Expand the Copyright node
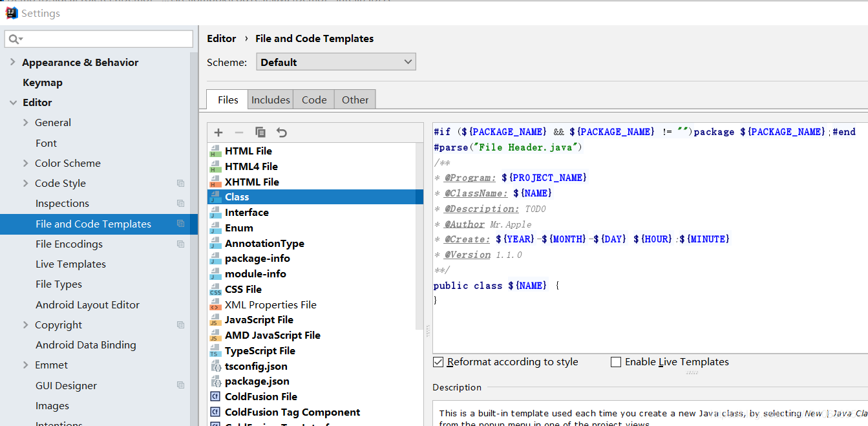This screenshot has width=868, height=426. click(x=26, y=325)
